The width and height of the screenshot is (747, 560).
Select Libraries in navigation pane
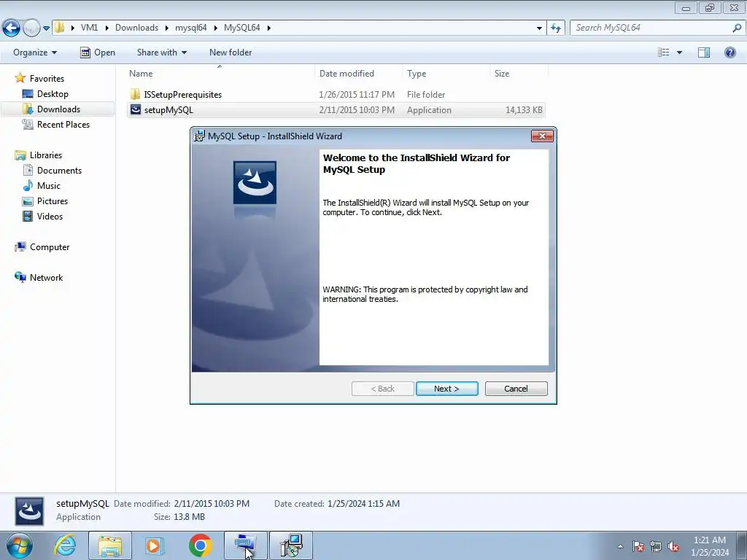coord(46,155)
